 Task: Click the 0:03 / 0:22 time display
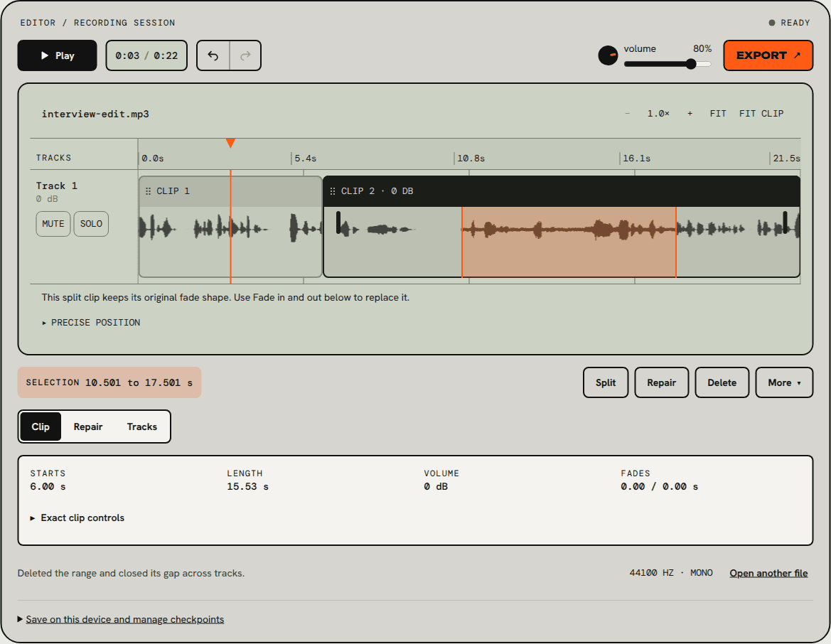click(147, 55)
